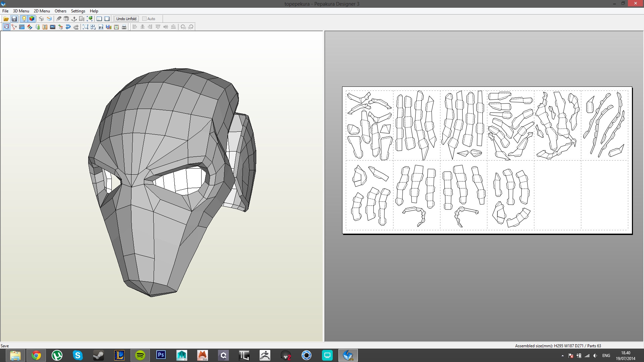Show hidden tray icons arrow

coord(562,356)
